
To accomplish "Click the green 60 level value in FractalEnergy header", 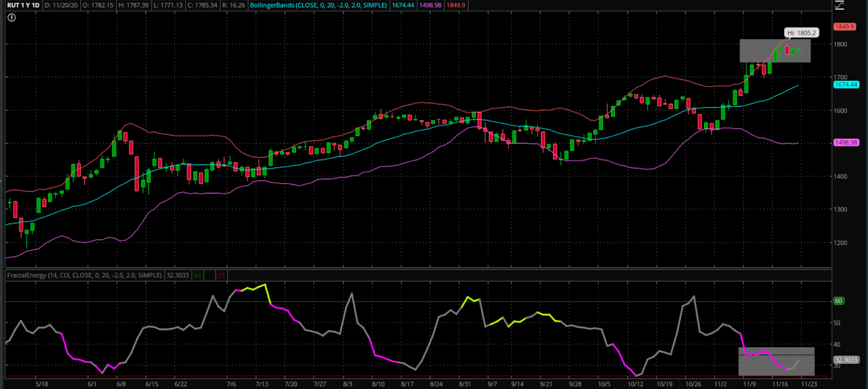I will click(x=197, y=275).
